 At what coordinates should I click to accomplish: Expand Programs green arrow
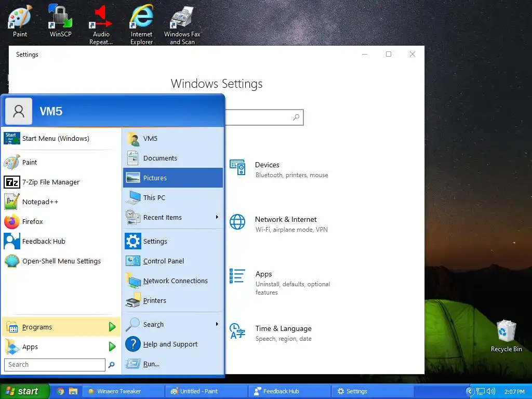pos(112,327)
